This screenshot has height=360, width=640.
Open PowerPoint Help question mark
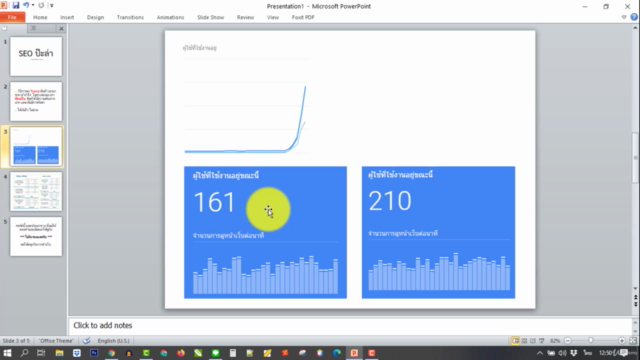click(633, 17)
